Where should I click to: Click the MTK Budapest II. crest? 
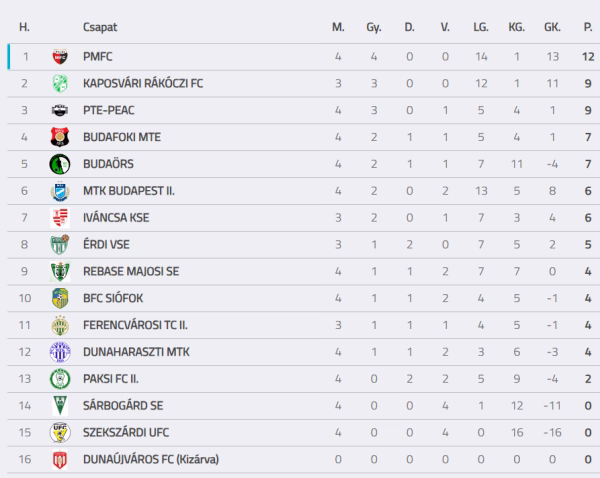click(x=60, y=191)
